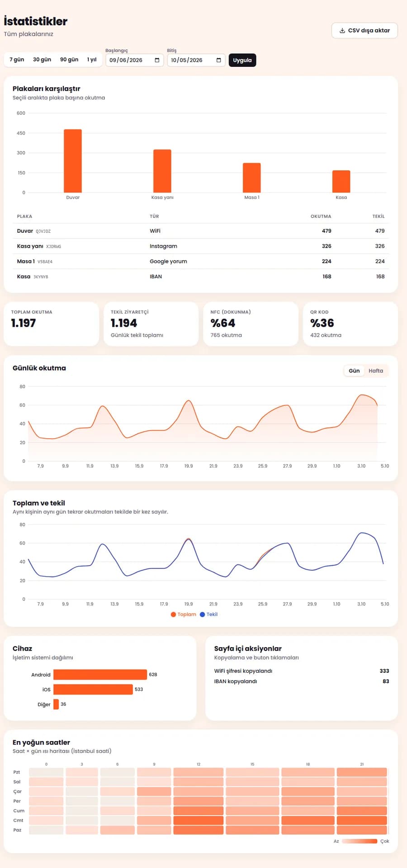Switch daily chart to Gün view
This screenshot has height=868, width=407.
(354, 371)
